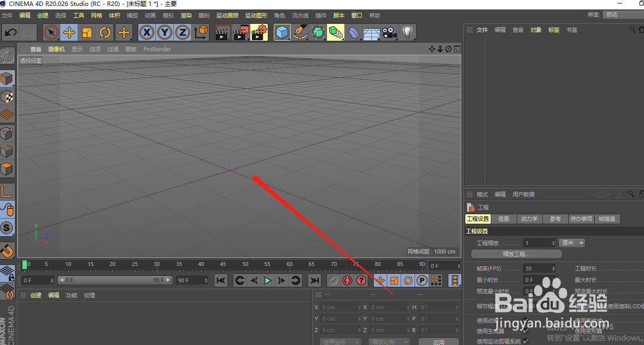Open material manager 创建 menu
The width and height of the screenshot is (644, 345).
coord(36,295)
